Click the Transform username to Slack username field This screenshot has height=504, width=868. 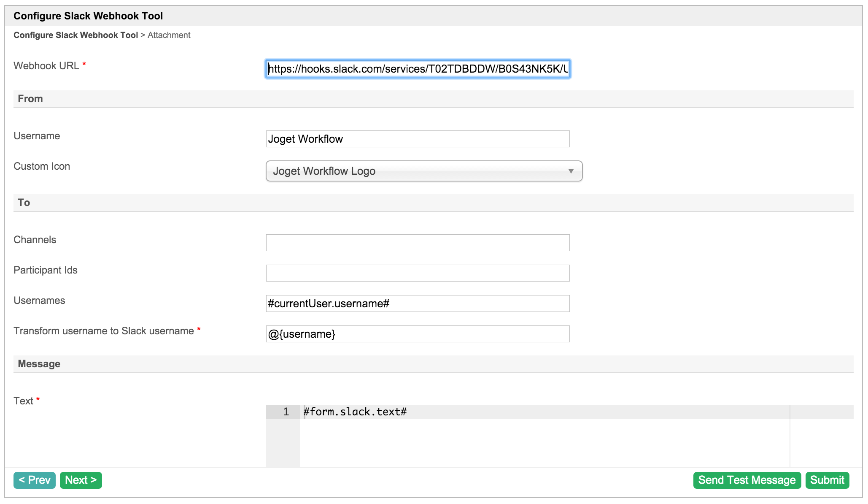[x=418, y=334]
